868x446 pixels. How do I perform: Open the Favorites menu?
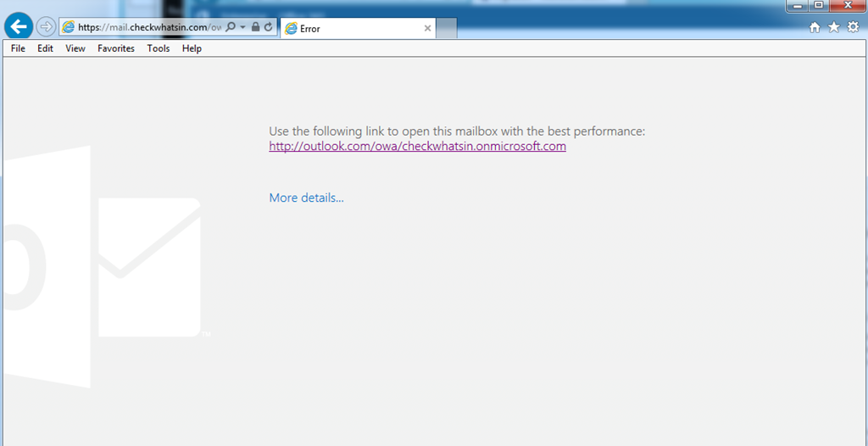[116, 49]
